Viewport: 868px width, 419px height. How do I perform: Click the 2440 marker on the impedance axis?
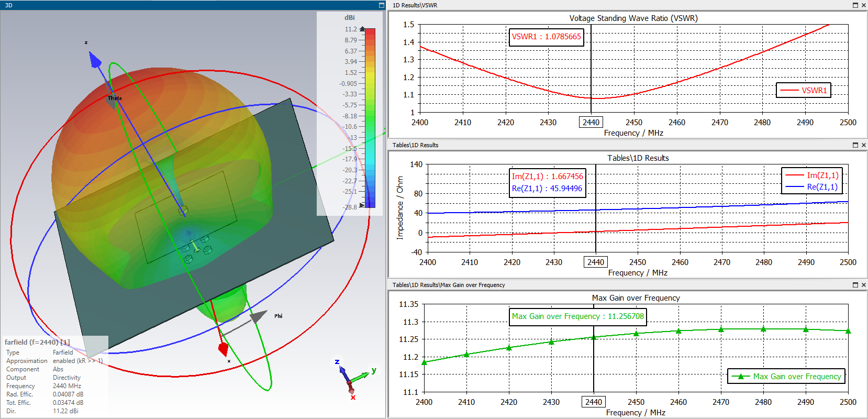(595, 262)
